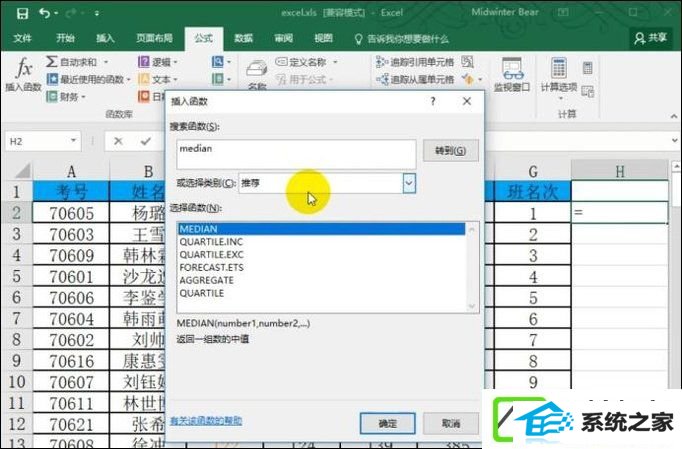This screenshot has width=682, height=449.
Task: Click Trace Dependents
Action: pos(415,79)
